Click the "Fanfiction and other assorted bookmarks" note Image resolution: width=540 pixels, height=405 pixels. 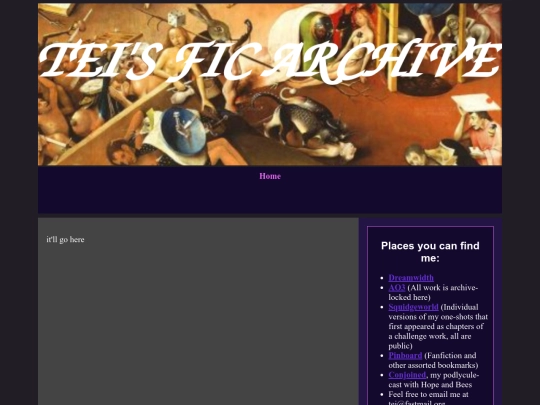(x=433, y=360)
